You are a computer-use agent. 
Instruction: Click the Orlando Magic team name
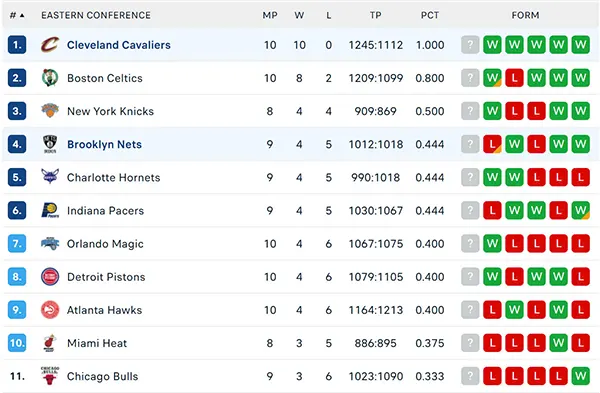pos(105,244)
